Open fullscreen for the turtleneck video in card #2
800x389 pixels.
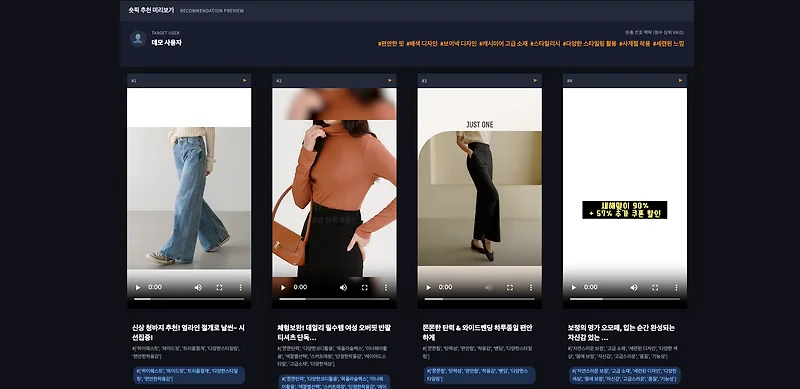click(364, 287)
